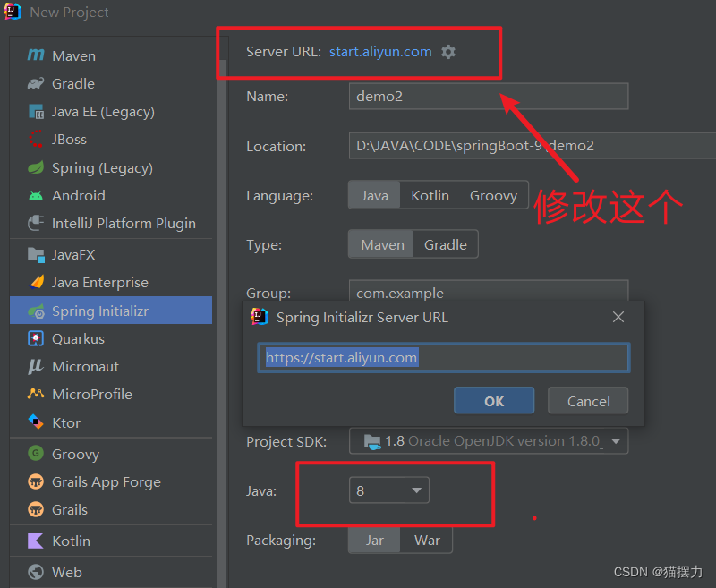Viewport: 716px width, 588px height.
Task: Click the Quarkus icon
Action: point(36,338)
